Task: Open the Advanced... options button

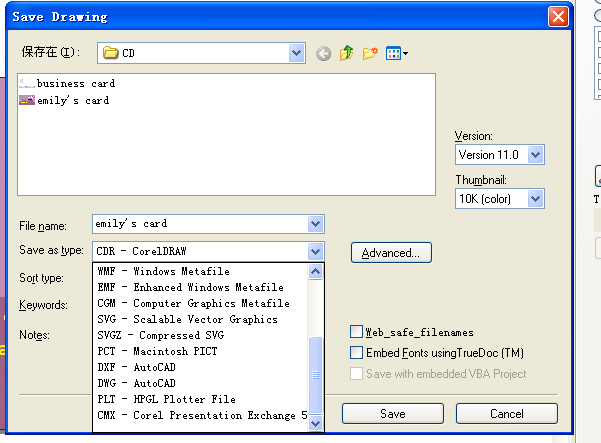Action: [x=391, y=253]
